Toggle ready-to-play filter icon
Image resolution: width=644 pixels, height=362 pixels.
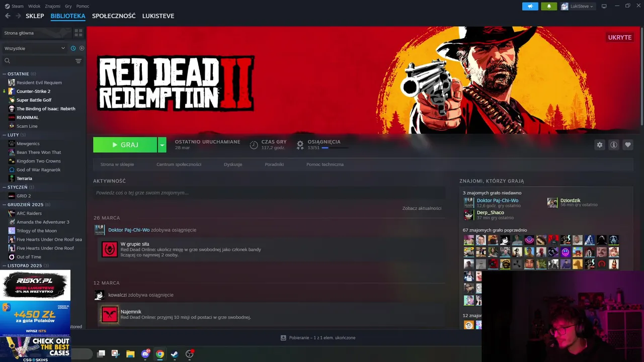tap(82, 48)
